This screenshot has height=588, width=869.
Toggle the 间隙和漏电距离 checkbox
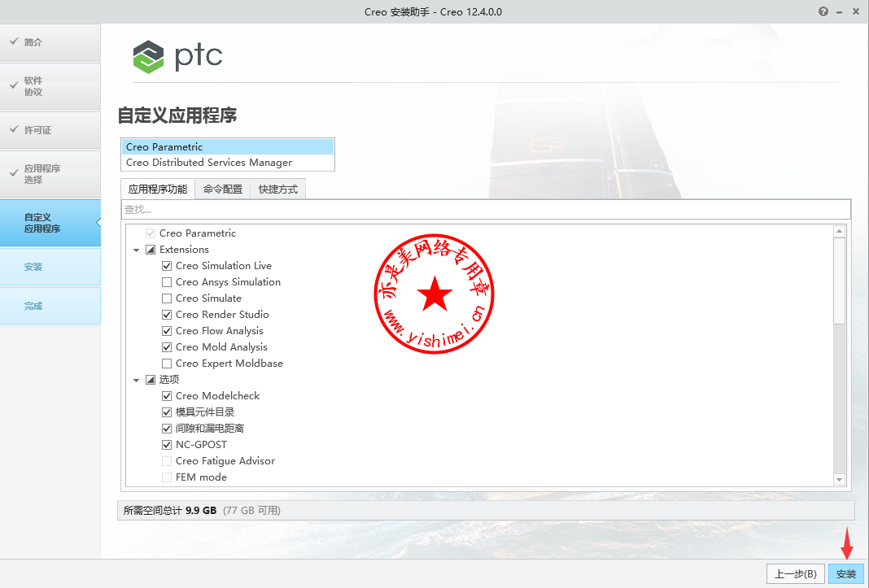pos(166,429)
